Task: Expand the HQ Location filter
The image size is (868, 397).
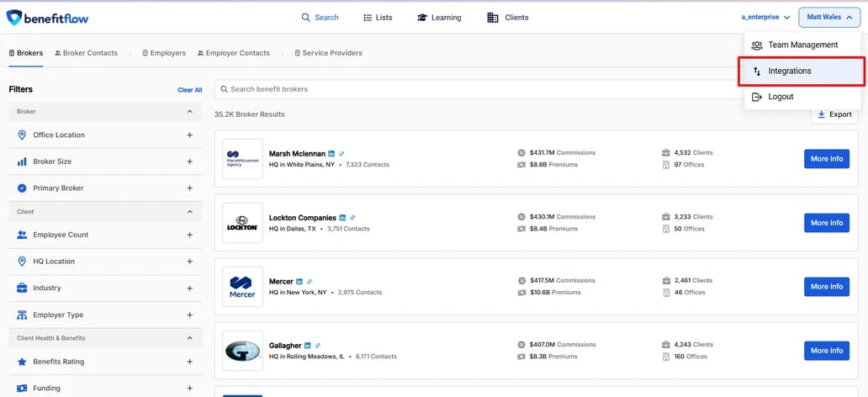Action: (x=190, y=262)
